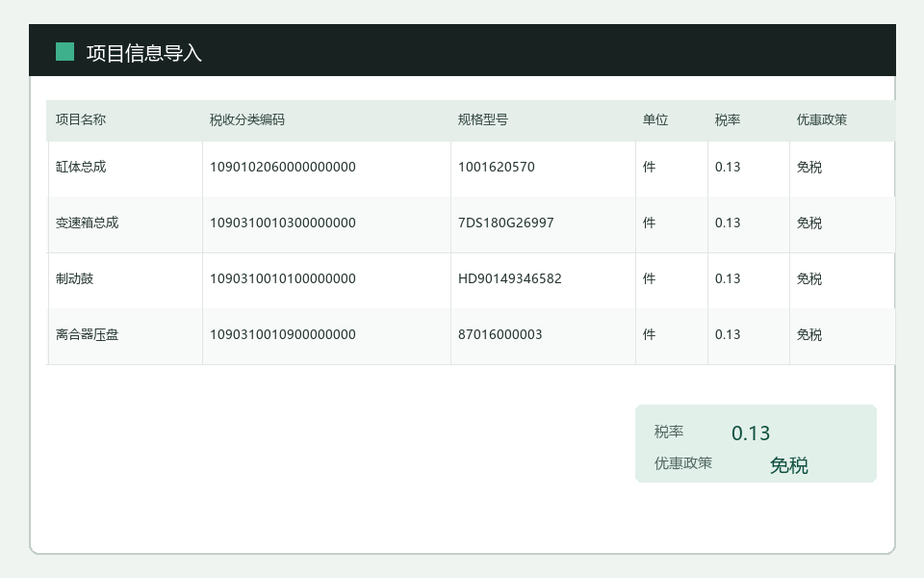Click 免税 in the 制动鼓 row
The image size is (924, 578).
point(809,278)
